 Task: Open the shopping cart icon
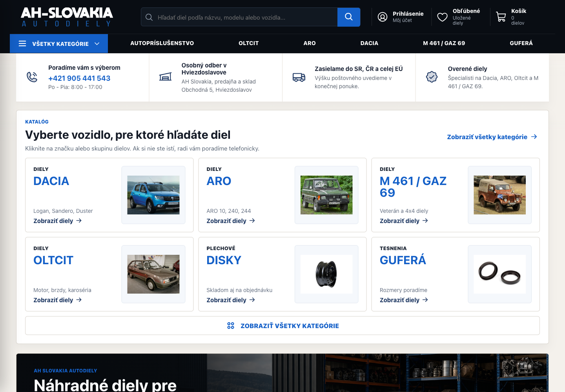[x=501, y=17]
